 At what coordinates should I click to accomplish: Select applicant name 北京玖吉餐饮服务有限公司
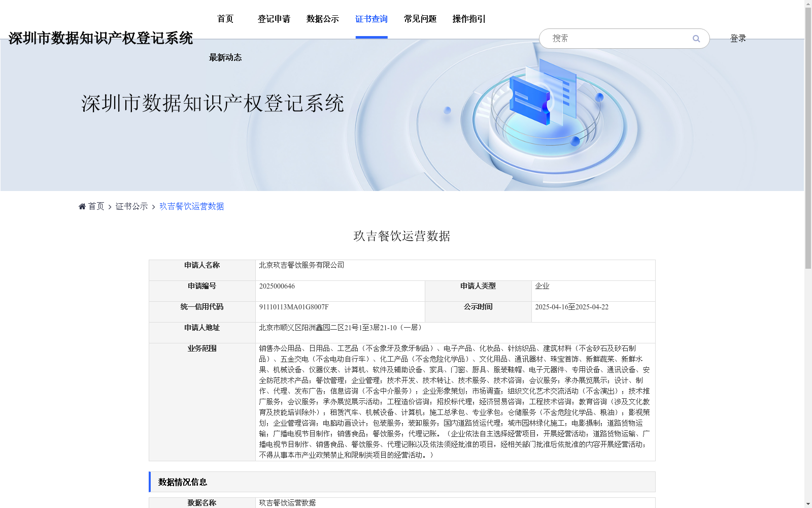point(301,265)
